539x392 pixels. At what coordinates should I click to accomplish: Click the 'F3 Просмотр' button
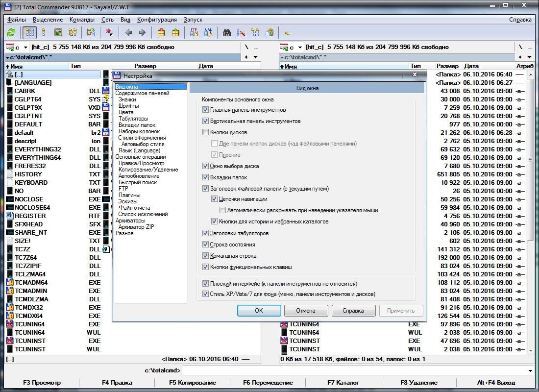pos(42,382)
